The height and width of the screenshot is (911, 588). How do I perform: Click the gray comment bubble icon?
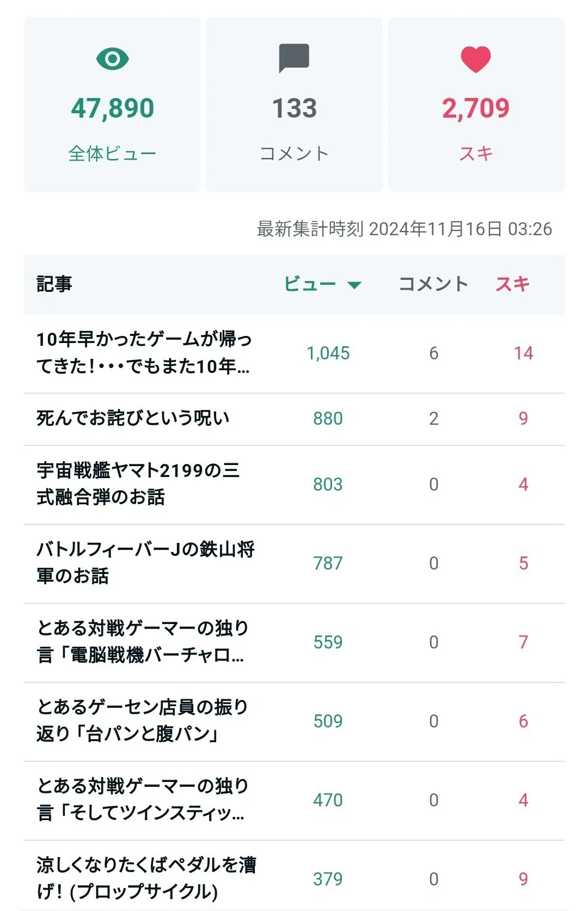pos(294,58)
